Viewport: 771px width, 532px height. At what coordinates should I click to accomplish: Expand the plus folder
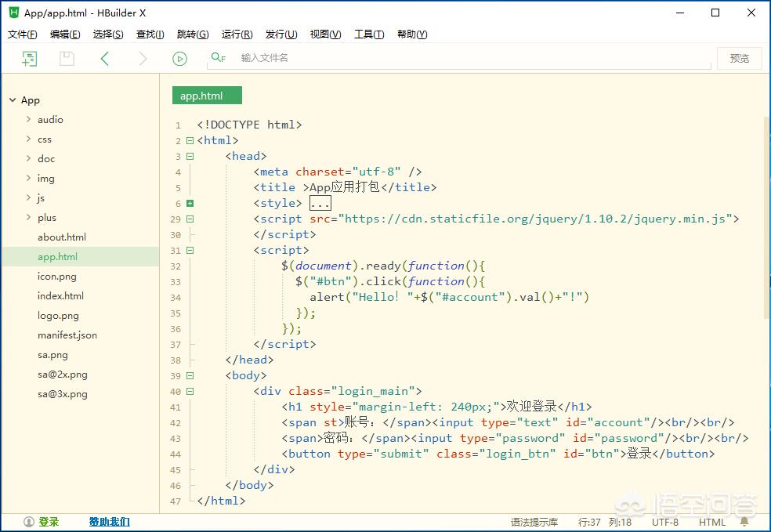[28, 217]
